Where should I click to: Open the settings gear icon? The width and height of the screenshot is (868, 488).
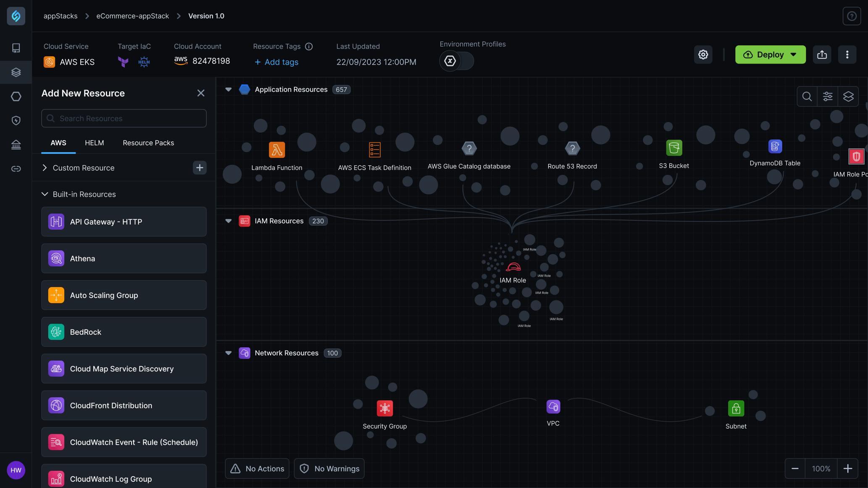(703, 55)
